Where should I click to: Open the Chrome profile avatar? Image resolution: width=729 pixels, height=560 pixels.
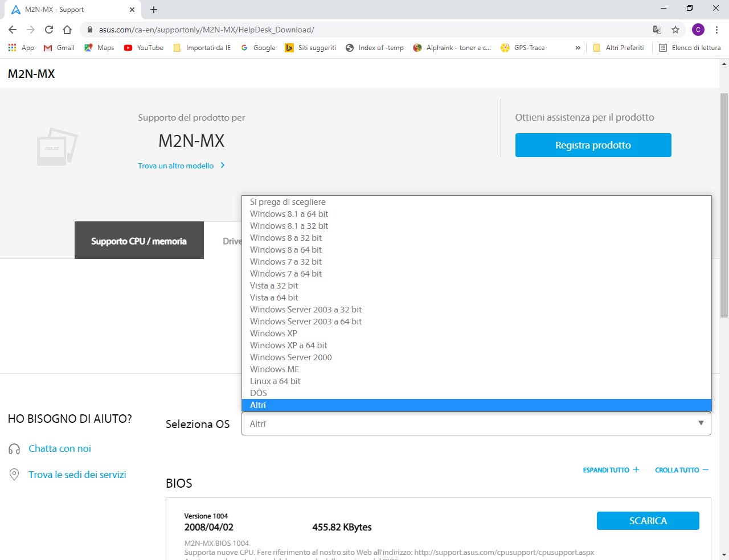pyautogui.click(x=698, y=30)
